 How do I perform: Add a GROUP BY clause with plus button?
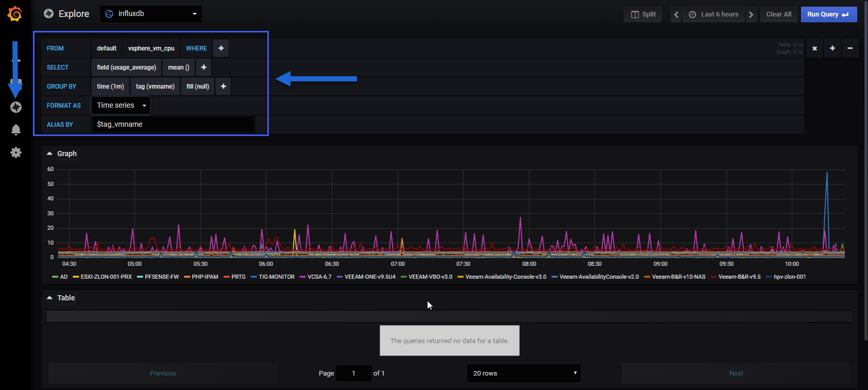pyautogui.click(x=223, y=87)
